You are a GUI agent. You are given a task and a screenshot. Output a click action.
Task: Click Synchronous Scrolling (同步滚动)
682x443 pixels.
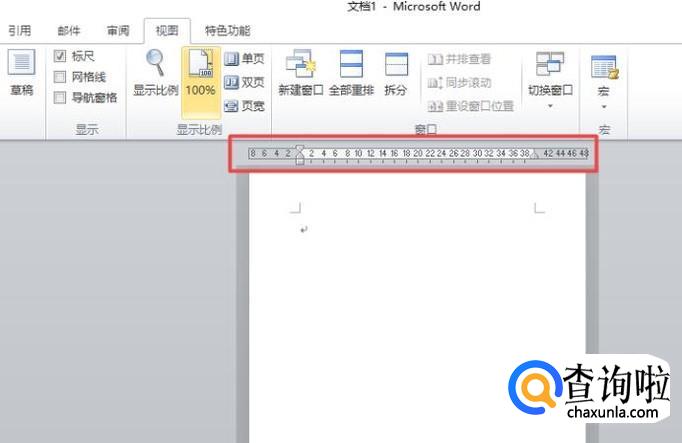coord(459,82)
